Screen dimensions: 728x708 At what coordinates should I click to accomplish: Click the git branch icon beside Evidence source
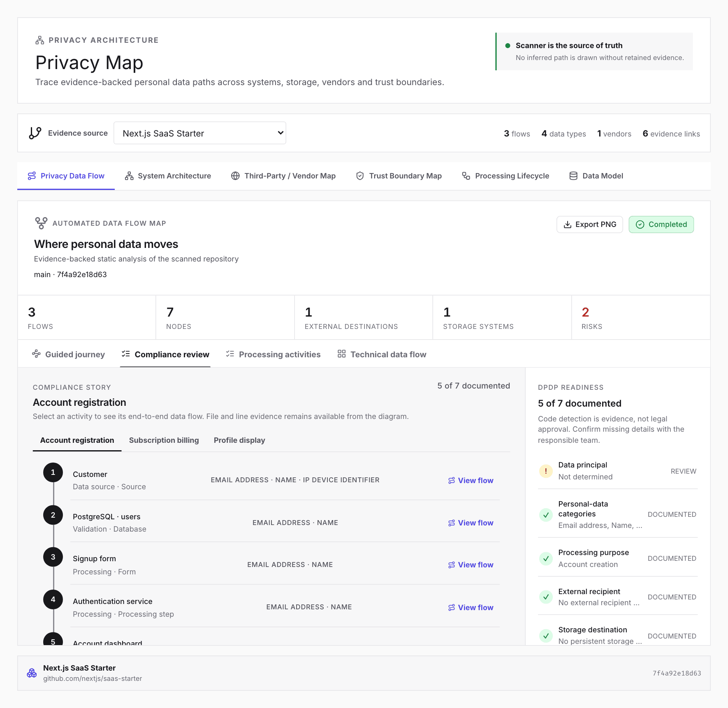pyautogui.click(x=35, y=133)
